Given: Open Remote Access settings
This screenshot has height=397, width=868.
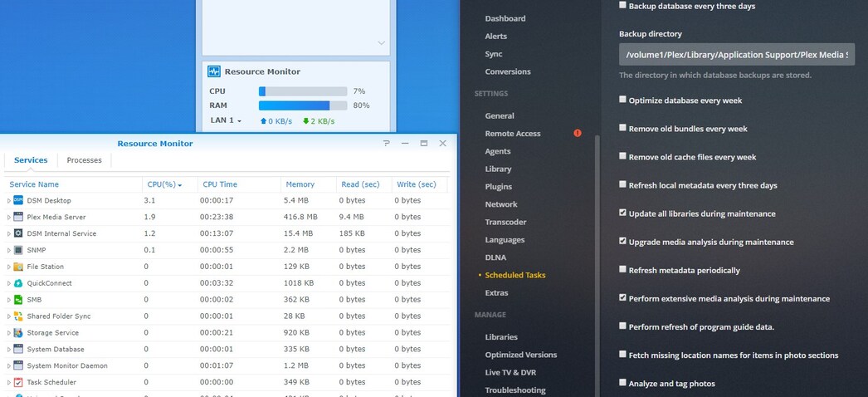Looking at the screenshot, I should click(x=513, y=134).
